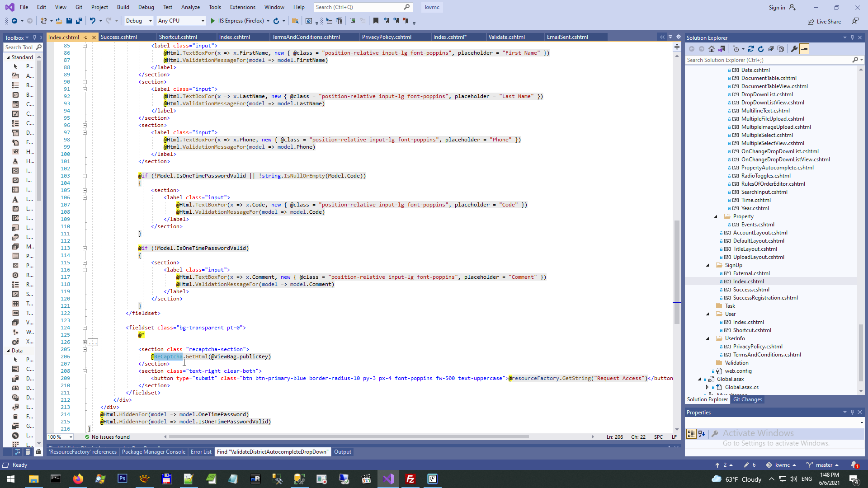Image resolution: width=868 pixels, height=488 pixels.
Task: Click the Live Share button
Action: (825, 21)
